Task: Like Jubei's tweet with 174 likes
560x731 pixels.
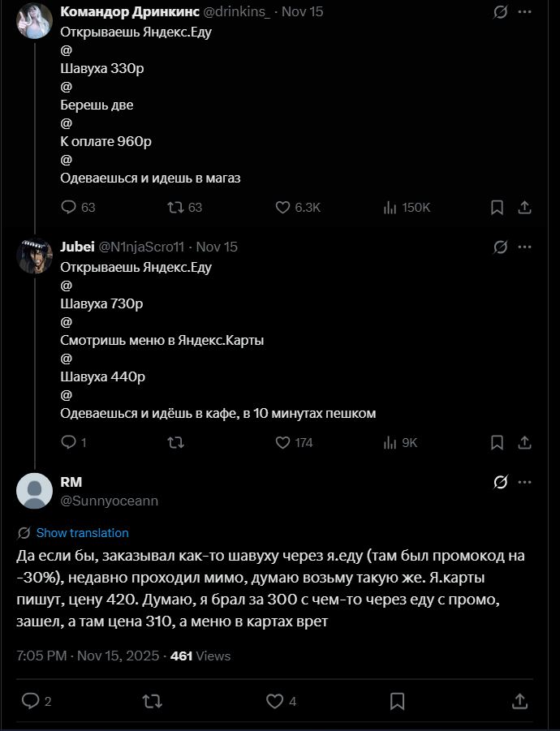Action: point(282,442)
